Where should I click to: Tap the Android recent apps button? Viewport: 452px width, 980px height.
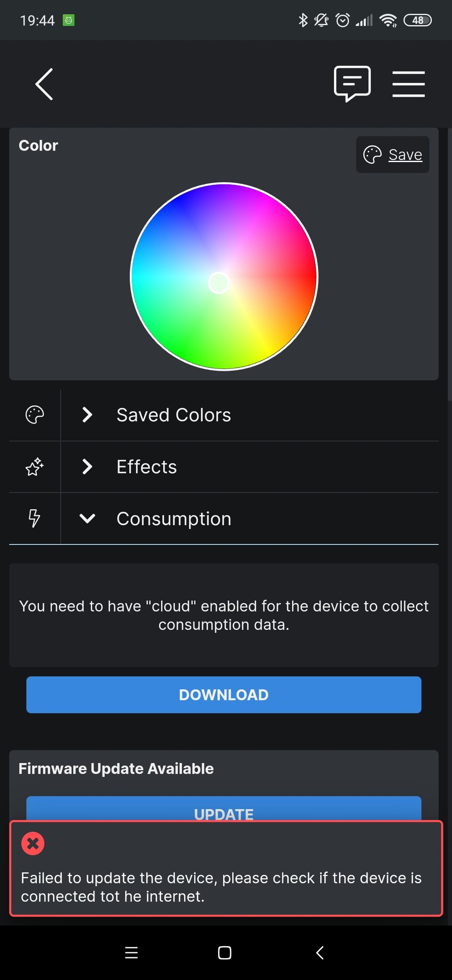pyautogui.click(x=131, y=953)
